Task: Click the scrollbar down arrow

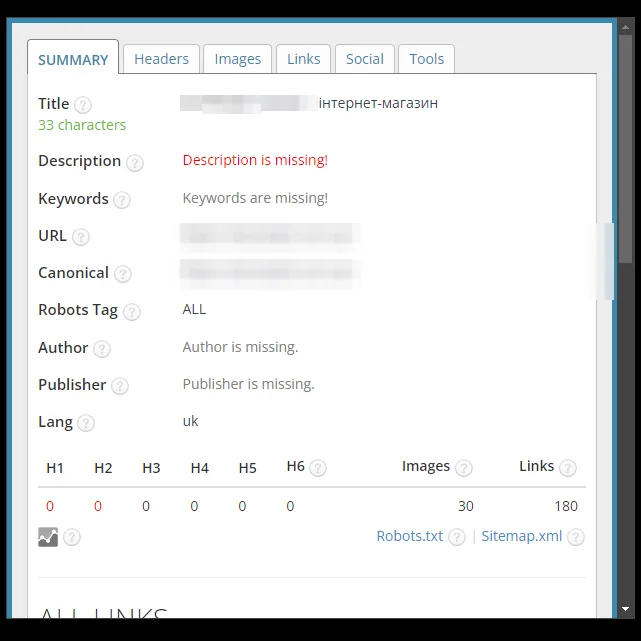Action: tap(625, 609)
